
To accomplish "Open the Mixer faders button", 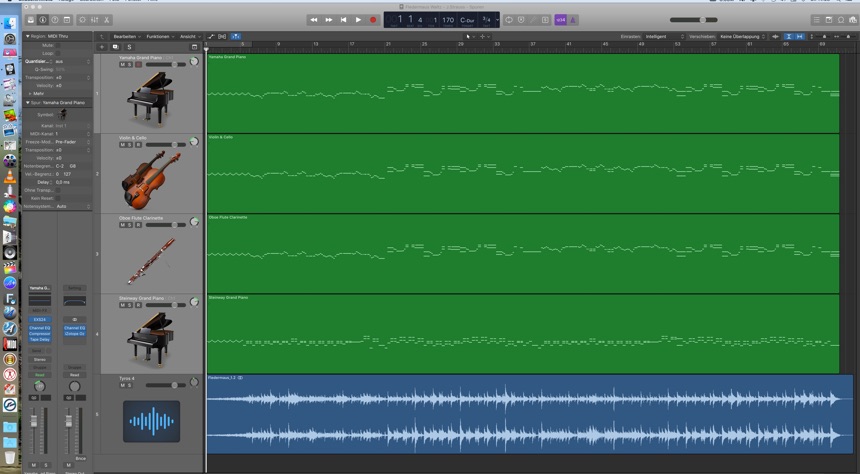I will (94, 20).
